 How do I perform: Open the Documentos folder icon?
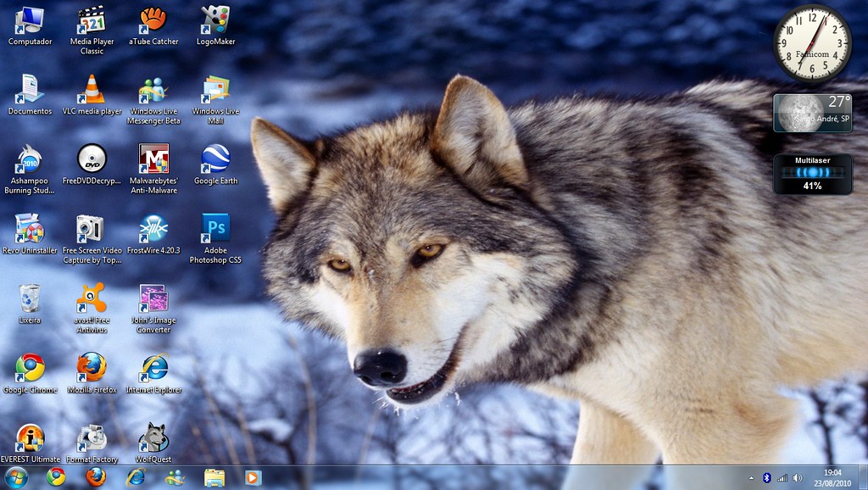click(30, 95)
